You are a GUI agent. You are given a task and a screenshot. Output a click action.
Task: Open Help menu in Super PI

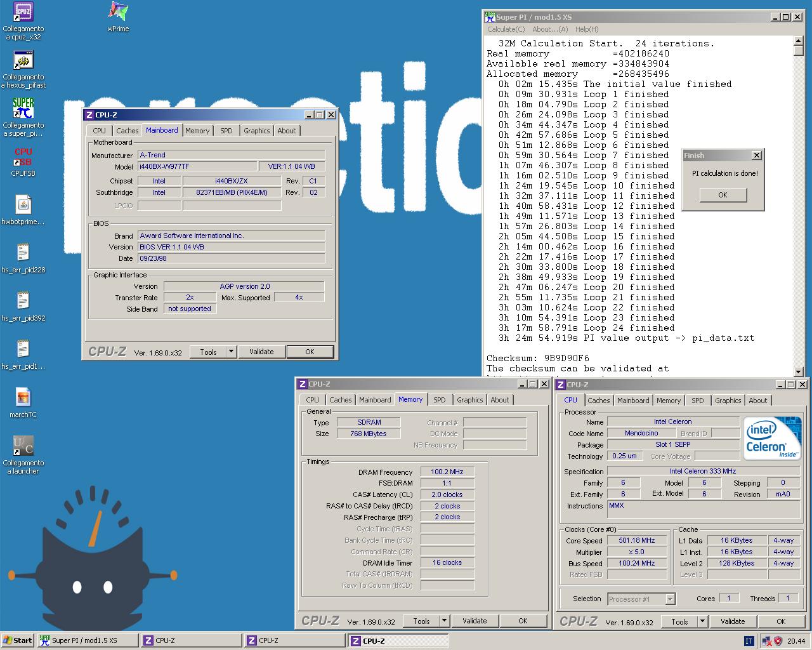coord(587,29)
